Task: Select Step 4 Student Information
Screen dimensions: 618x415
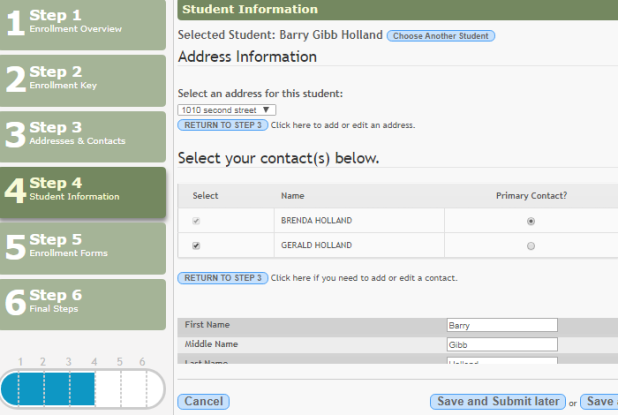Action: coord(82,192)
